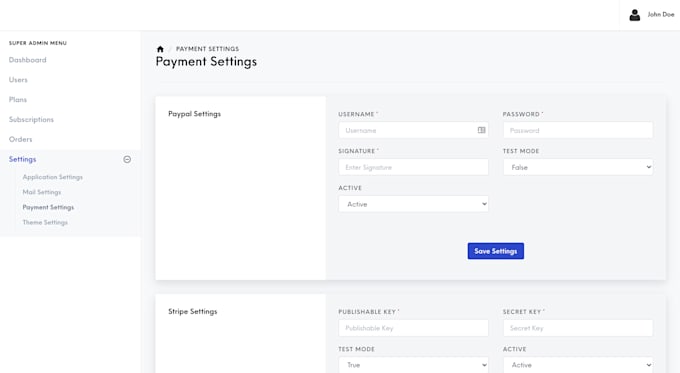This screenshot has height=373, width=680.
Task: Open the Stripe Active dropdown
Action: click(x=578, y=365)
